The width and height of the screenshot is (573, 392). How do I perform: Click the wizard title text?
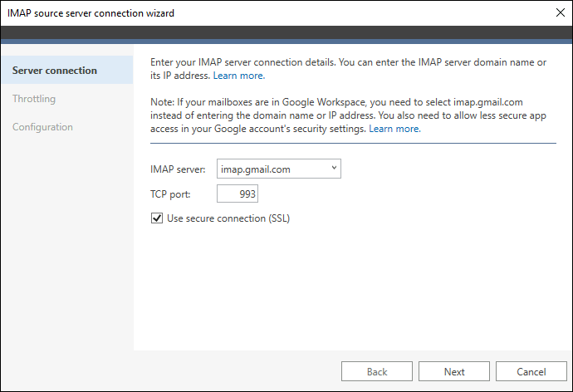91,13
